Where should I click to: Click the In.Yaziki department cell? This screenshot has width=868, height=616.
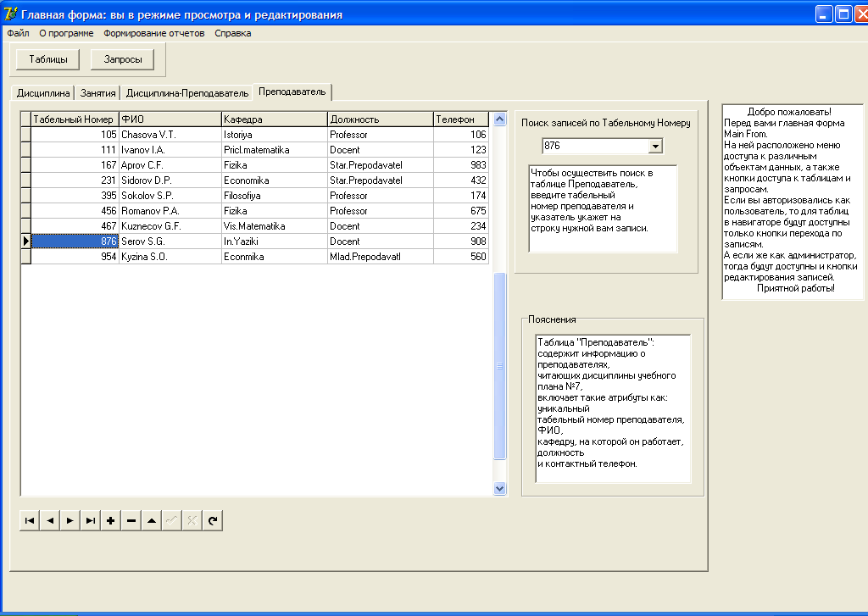click(x=275, y=241)
